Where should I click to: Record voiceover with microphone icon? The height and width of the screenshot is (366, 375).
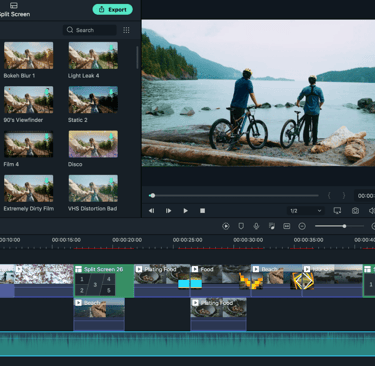pyautogui.click(x=256, y=226)
